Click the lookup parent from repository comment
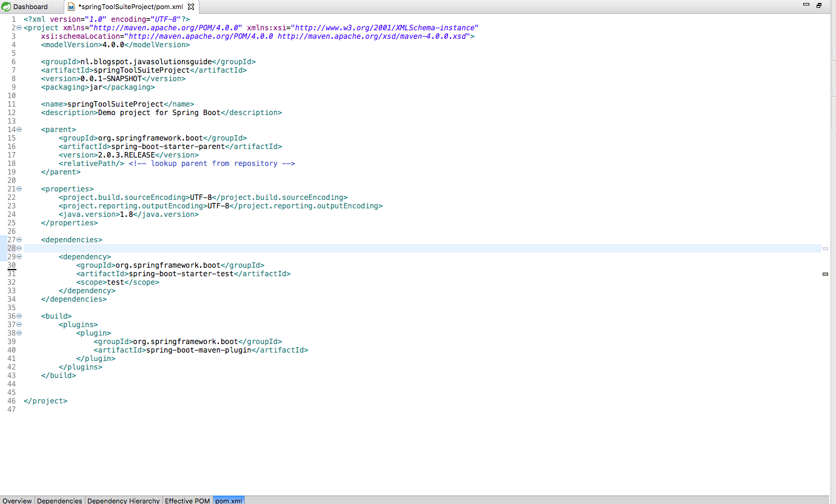 coord(212,164)
